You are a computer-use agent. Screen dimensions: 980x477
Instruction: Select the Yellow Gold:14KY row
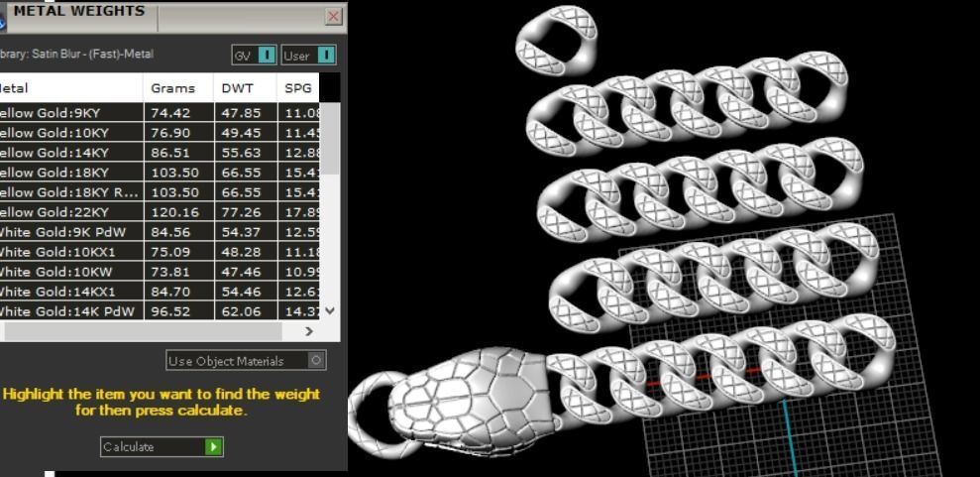click(x=160, y=153)
